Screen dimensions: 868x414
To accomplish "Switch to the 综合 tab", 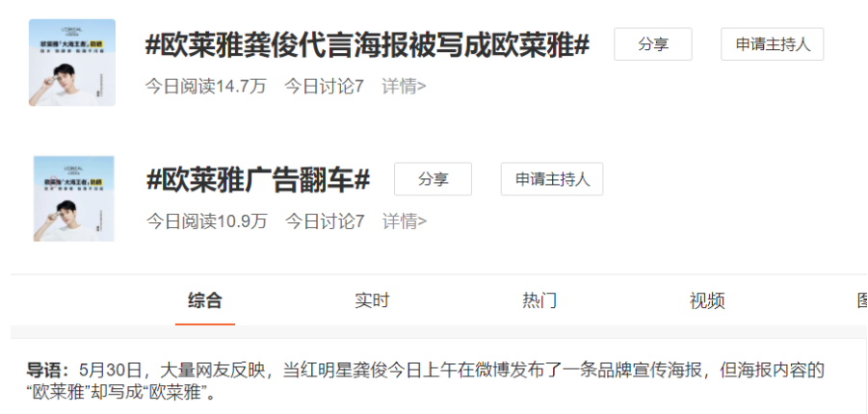I will click(x=205, y=300).
